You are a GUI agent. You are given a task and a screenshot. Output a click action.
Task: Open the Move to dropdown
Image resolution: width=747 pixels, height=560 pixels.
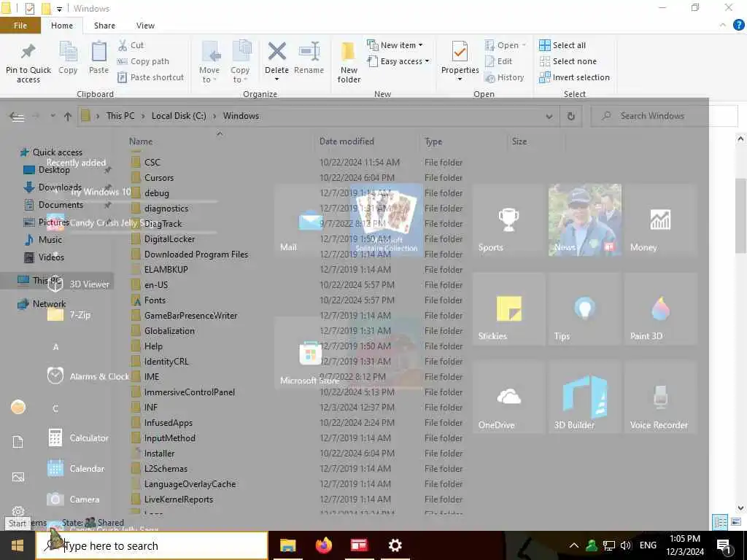coord(209,63)
